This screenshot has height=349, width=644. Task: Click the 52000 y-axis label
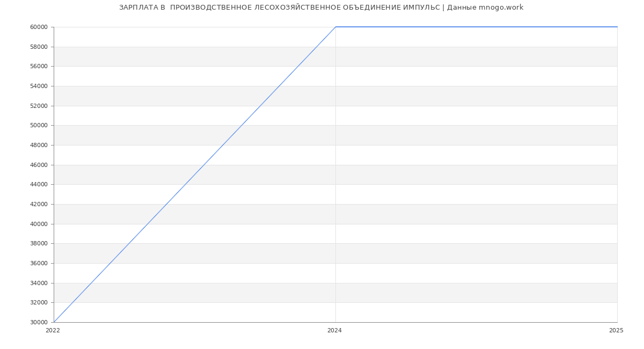(x=39, y=106)
